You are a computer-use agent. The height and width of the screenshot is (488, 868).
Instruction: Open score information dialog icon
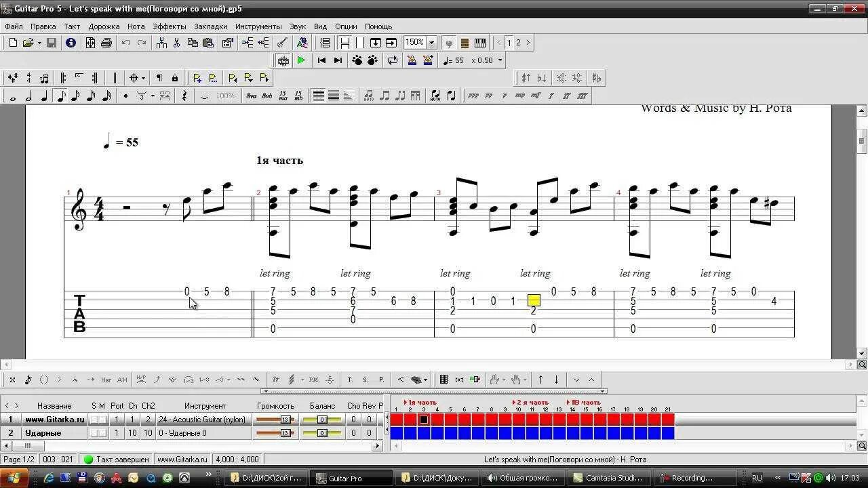[x=71, y=43]
